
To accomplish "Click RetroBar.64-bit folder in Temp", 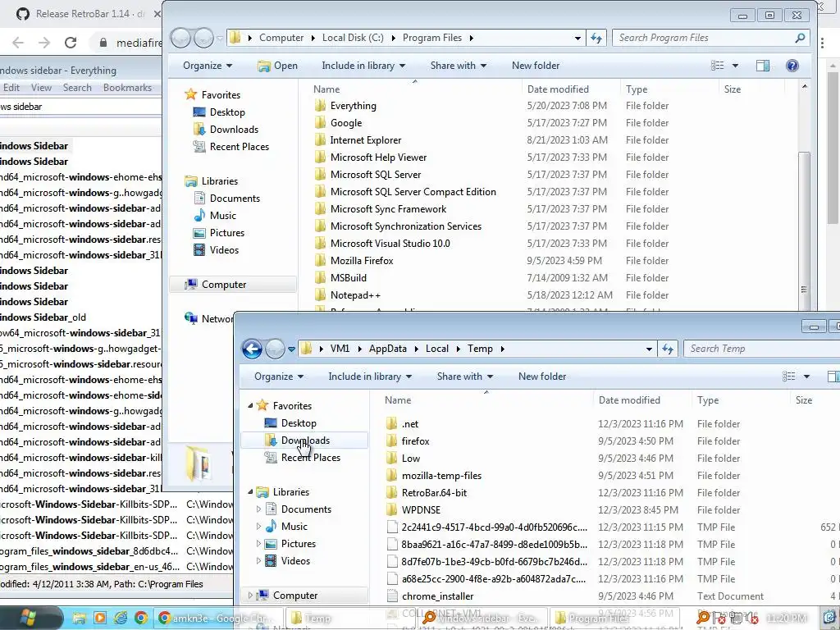I will (434, 493).
